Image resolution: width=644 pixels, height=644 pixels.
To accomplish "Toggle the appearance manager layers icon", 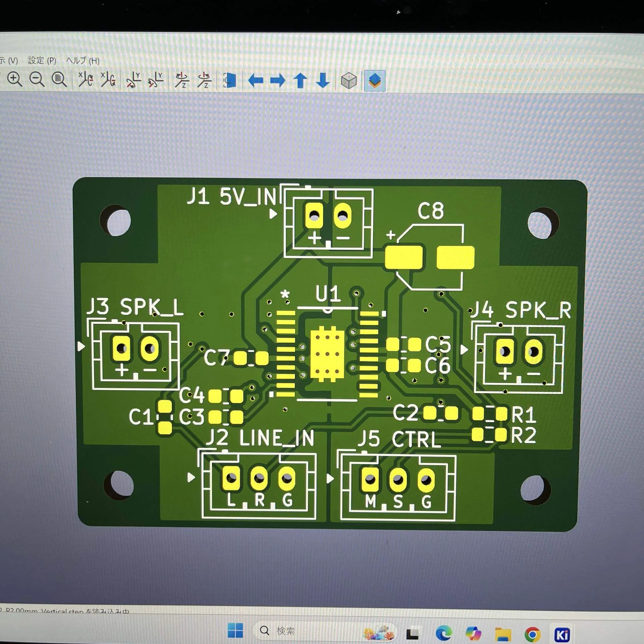I will click(375, 81).
